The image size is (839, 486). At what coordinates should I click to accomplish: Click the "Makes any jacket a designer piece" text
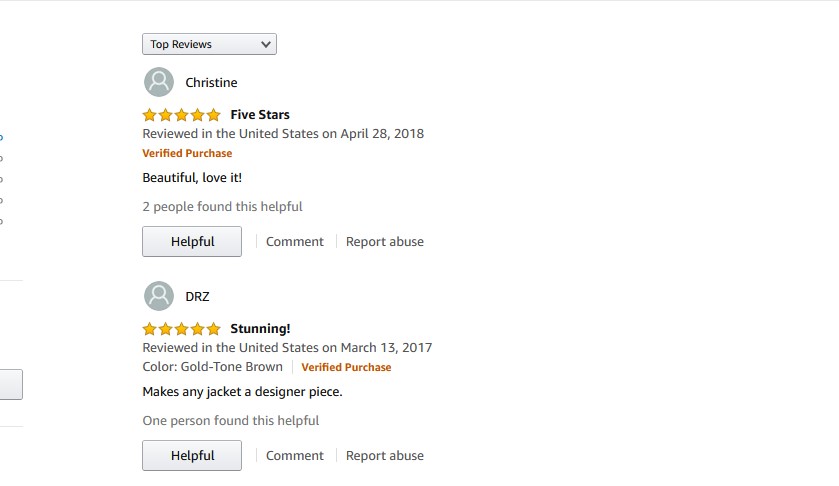pyautogui.click(x=242, y=392)
